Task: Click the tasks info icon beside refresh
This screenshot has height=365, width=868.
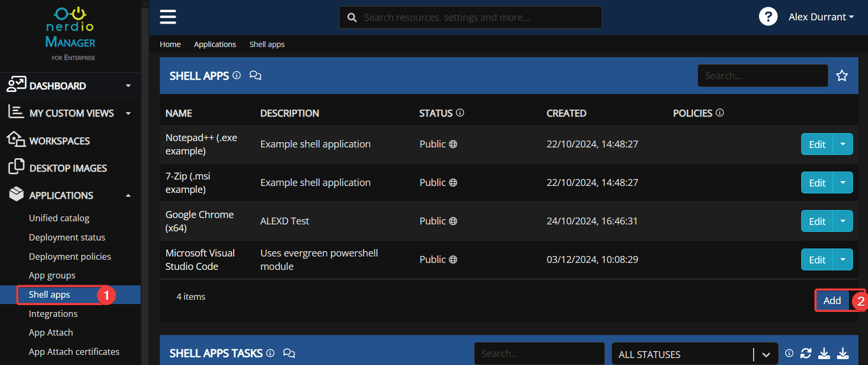Action: tap(789, 353)
